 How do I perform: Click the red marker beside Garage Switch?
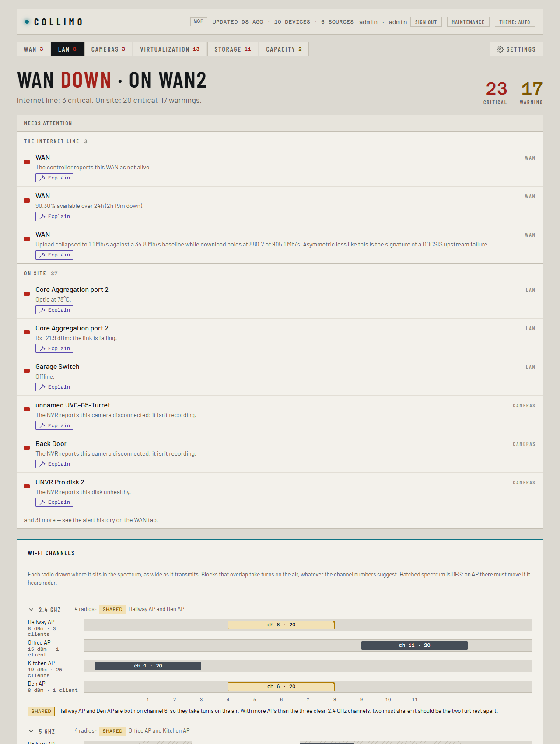[x=27, y=371]
